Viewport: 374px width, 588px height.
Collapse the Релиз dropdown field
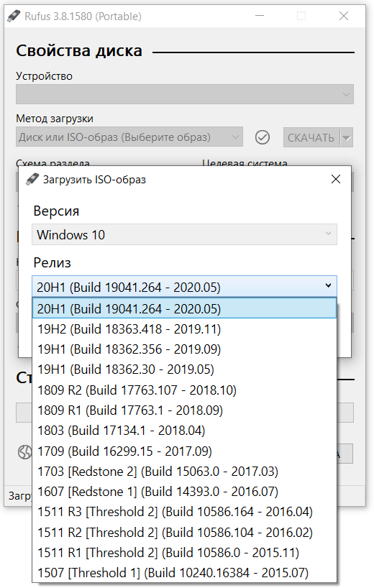tap(184, 287)
